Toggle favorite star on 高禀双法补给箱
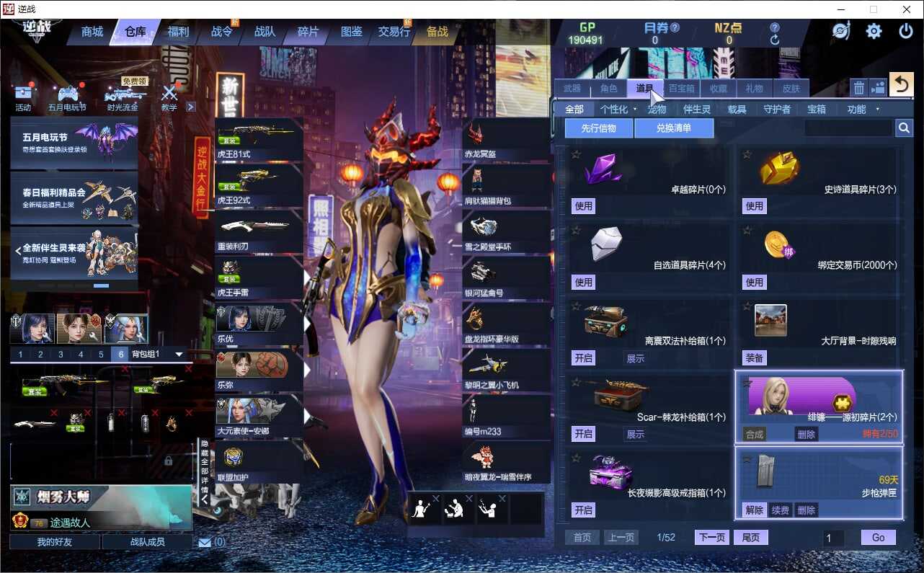924x573 pixels. [576, 306]
